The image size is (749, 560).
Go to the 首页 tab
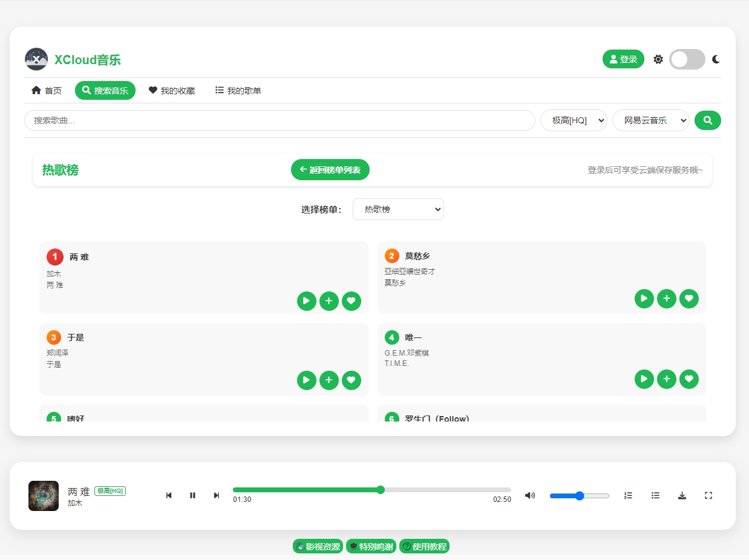point(47,91)
